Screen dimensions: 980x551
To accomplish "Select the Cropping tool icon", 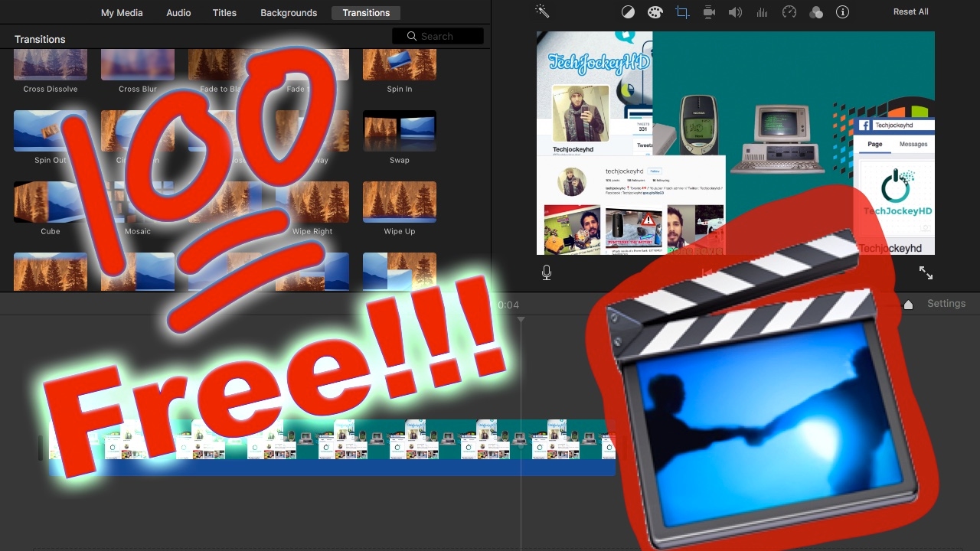I will [x=681, y=12].
